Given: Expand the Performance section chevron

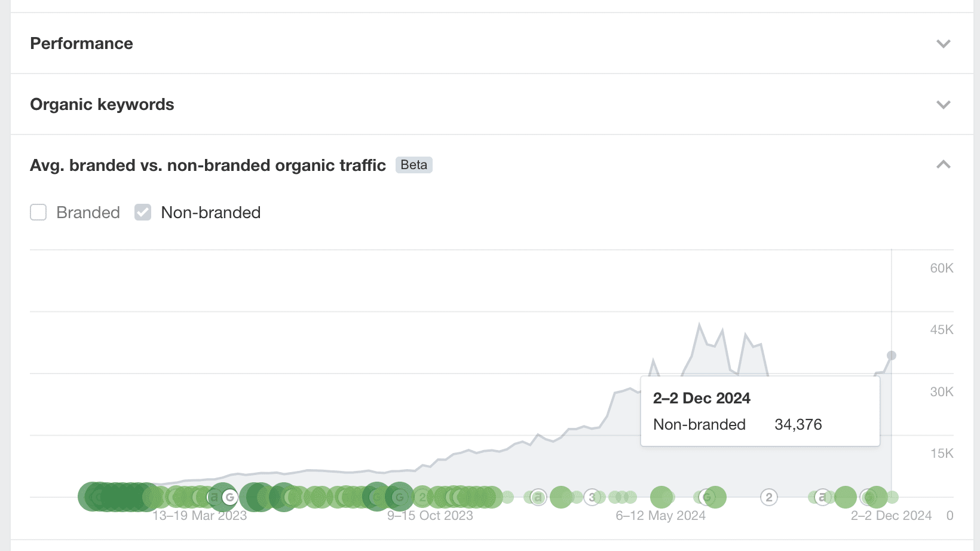Looking at the screenshot, I should [943, 44].
